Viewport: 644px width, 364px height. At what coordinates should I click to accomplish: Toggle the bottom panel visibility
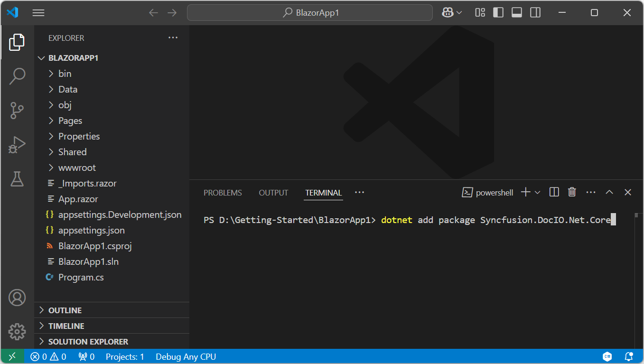pyautogui.click(x=517, y=13)
